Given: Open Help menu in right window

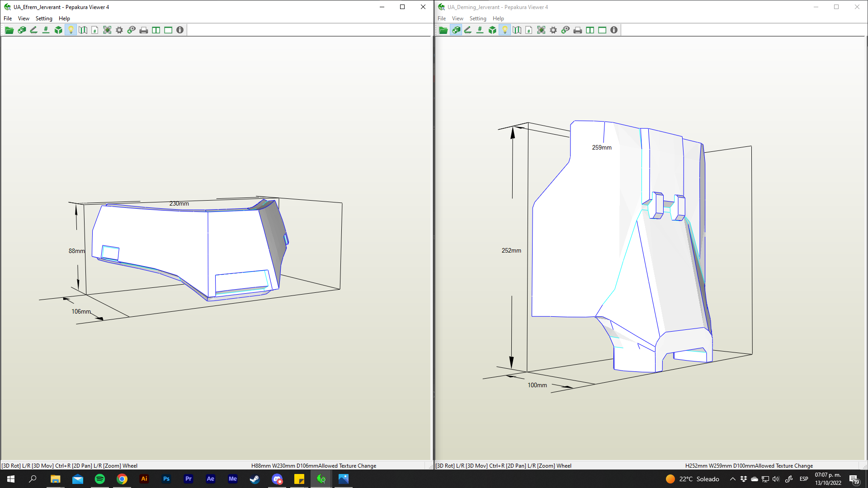Looking at the screenshot, I should [x=498, y=19].
